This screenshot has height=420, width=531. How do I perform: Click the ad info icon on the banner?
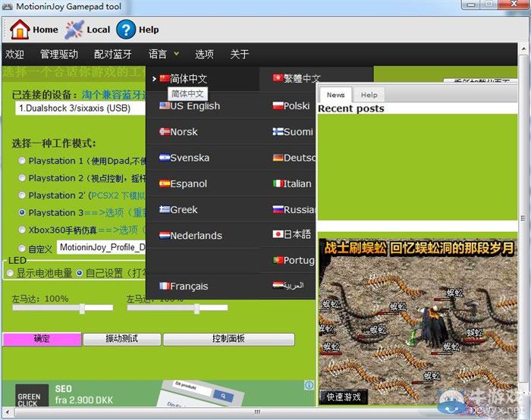pyautogui.click(x=309, y=385)
